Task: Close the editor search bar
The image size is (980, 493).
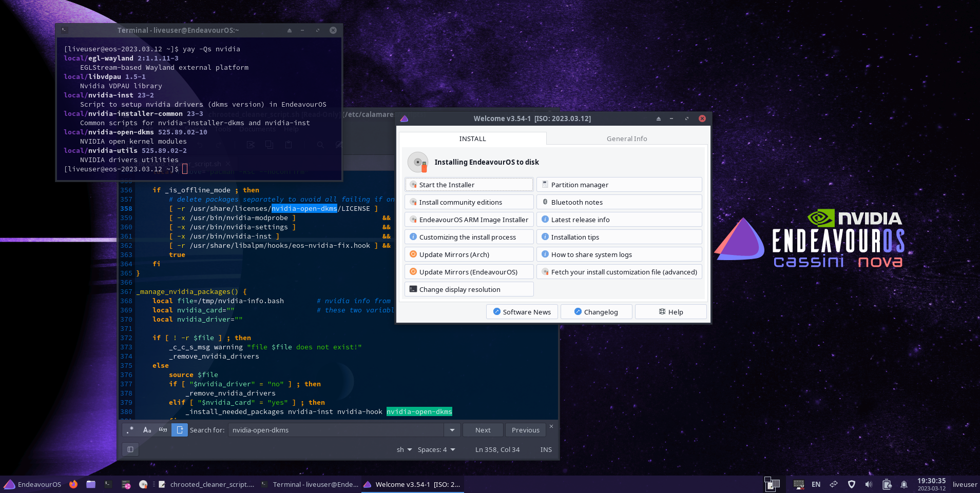Action: [x=551, y=426]
